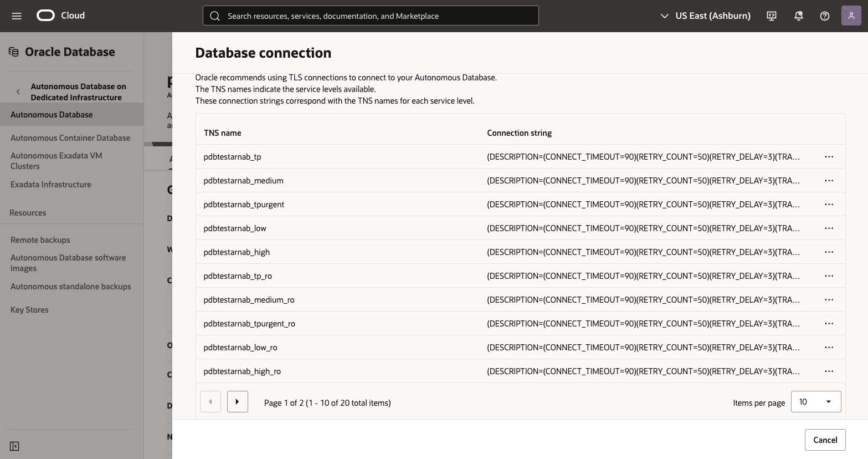The image size is (868, 459).
Task: Open the notifications bell
Action: tap(798, 16)
